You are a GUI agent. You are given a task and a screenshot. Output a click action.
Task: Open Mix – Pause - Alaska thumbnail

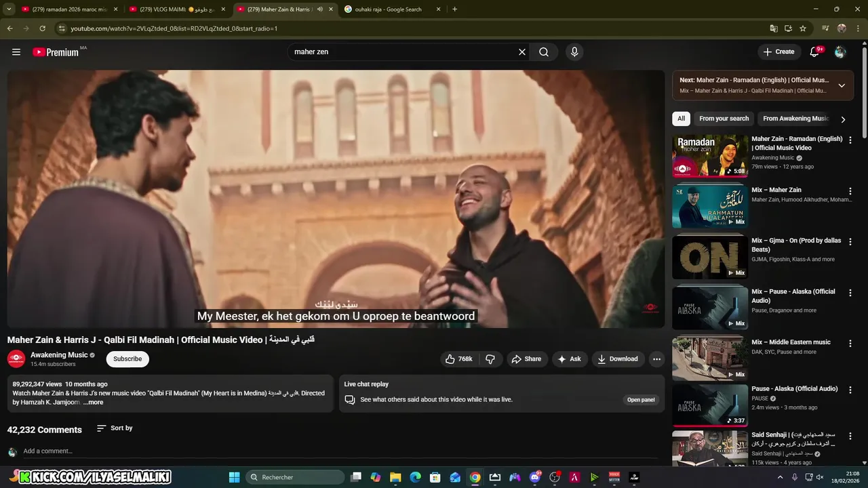tap(710, 308)
